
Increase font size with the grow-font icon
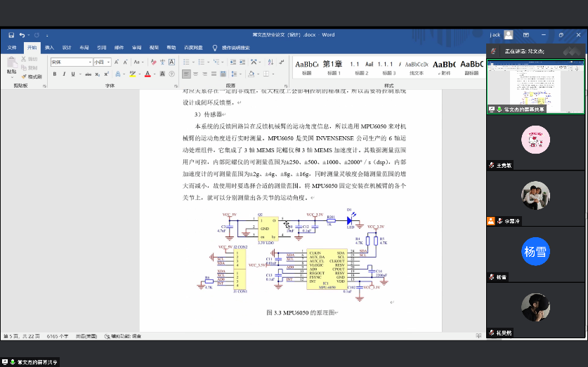[117, 62]
